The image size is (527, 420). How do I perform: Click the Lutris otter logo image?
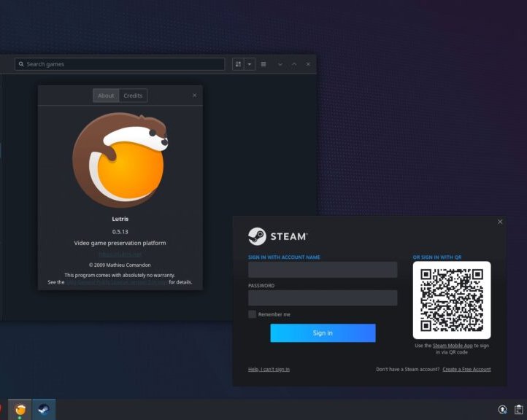[x=120, y=160]
